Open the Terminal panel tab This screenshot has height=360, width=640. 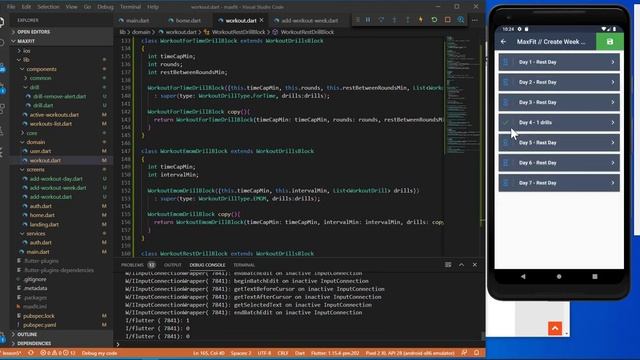[x=244, y=265]
